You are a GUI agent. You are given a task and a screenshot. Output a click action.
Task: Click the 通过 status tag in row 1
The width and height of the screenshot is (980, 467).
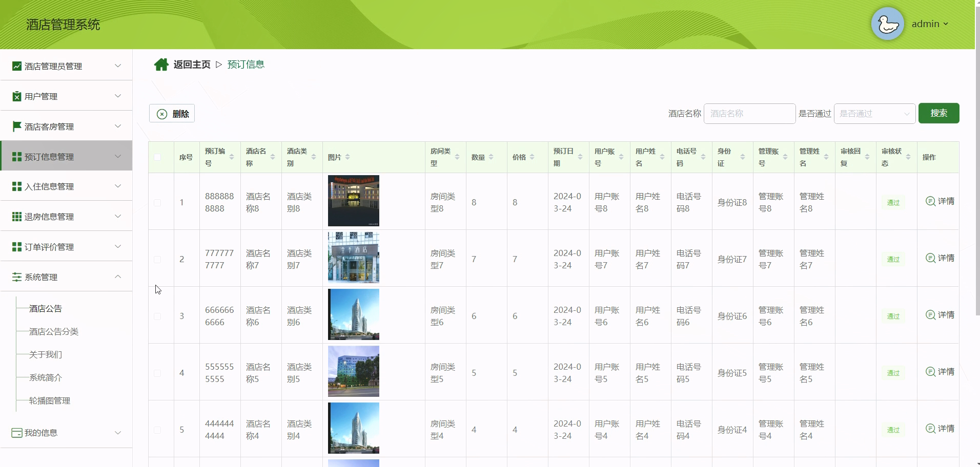[x=893, y=203]
